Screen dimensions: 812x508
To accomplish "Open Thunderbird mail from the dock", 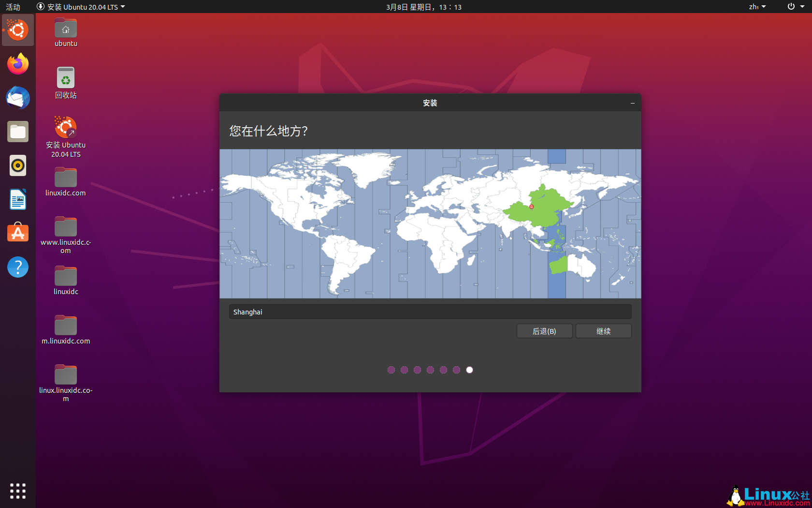I will (17, 97).
